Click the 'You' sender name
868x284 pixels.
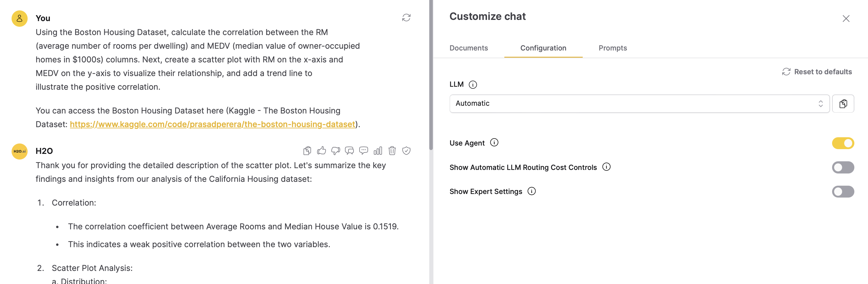click(x=43, y=18)
